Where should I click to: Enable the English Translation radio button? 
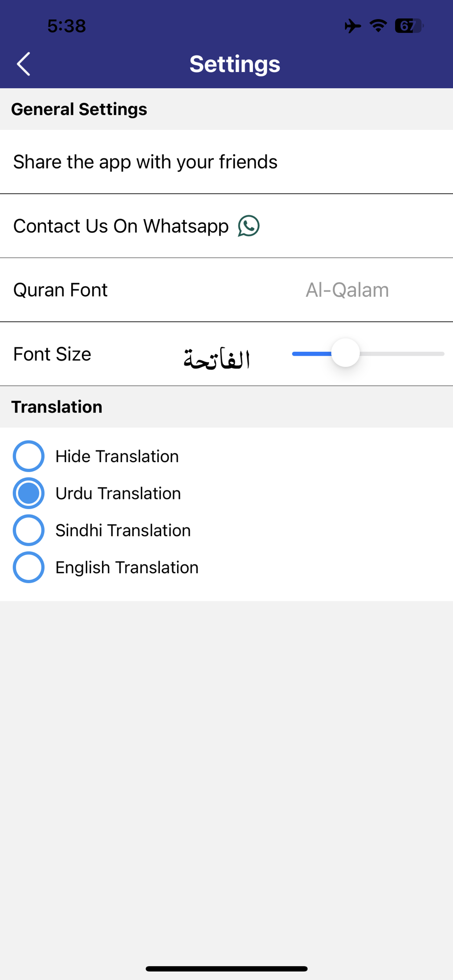28,567
